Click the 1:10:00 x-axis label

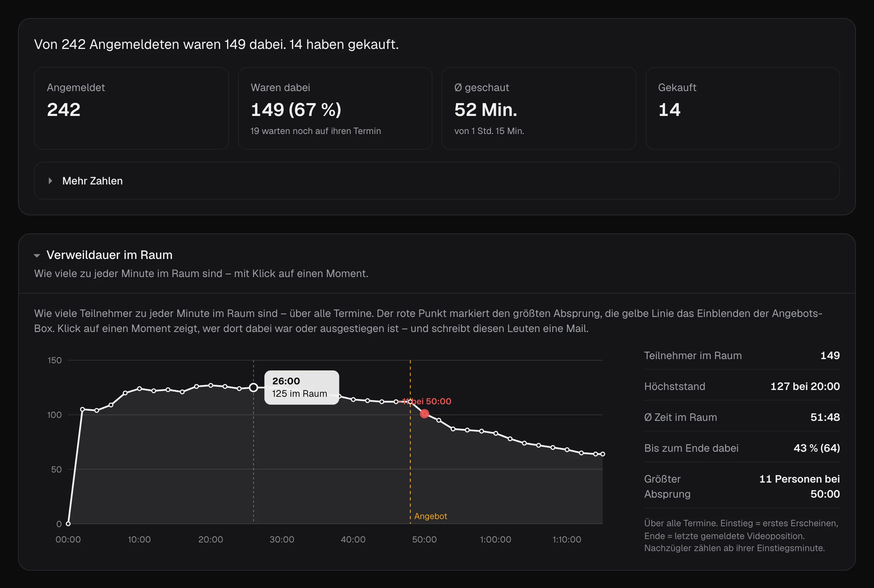pos(567,539)
